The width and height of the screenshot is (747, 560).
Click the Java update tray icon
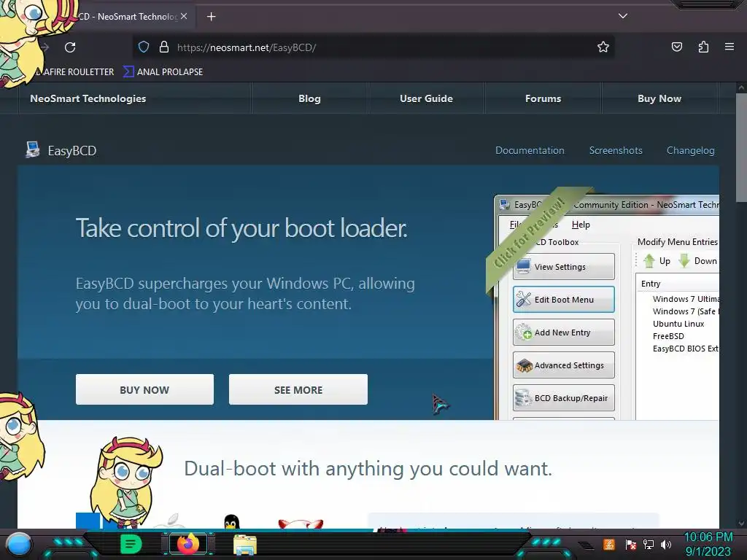point(609,544)
